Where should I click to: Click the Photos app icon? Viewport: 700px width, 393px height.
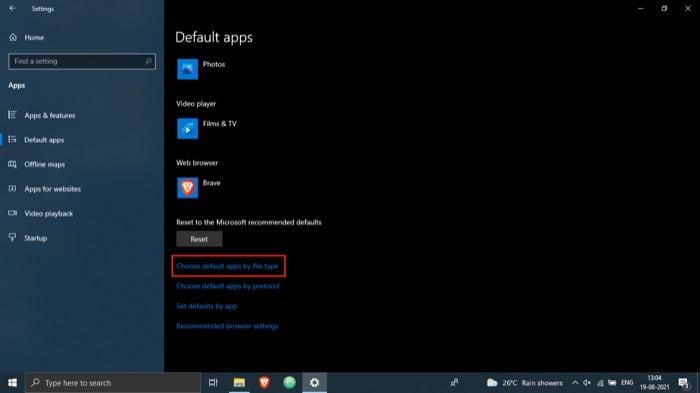tap(188, 69)
